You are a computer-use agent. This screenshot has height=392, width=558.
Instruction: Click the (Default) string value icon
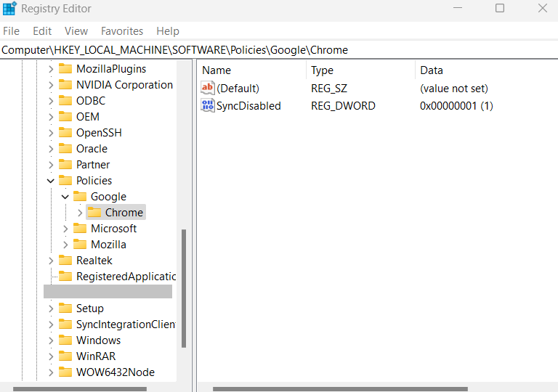[208, 88]
